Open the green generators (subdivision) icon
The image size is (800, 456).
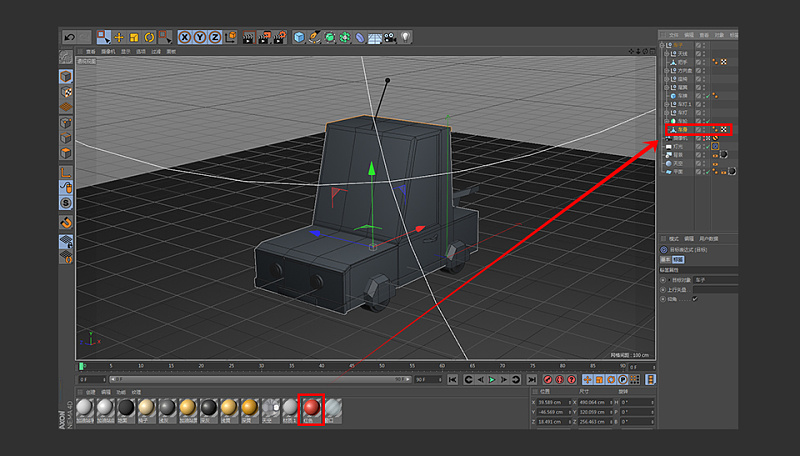pyautogui.click(x=330, y=37)
